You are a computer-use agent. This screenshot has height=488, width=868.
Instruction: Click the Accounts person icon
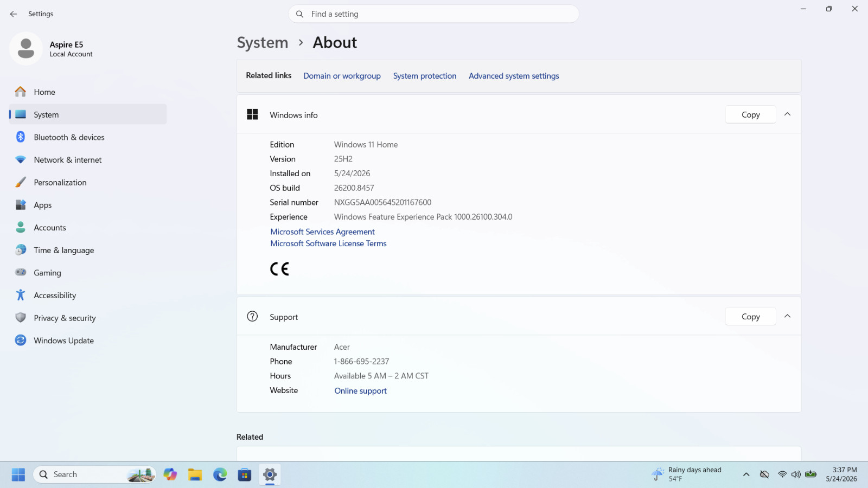[21, 227]
